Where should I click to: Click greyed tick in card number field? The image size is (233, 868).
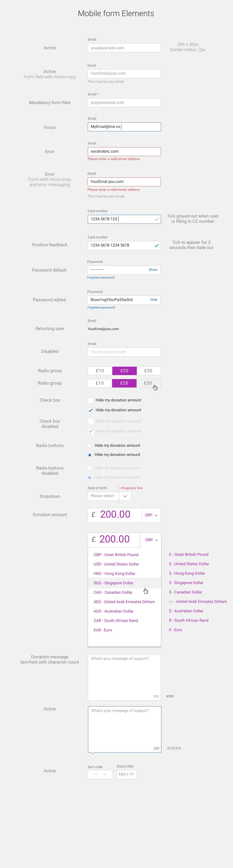[156, 219]
